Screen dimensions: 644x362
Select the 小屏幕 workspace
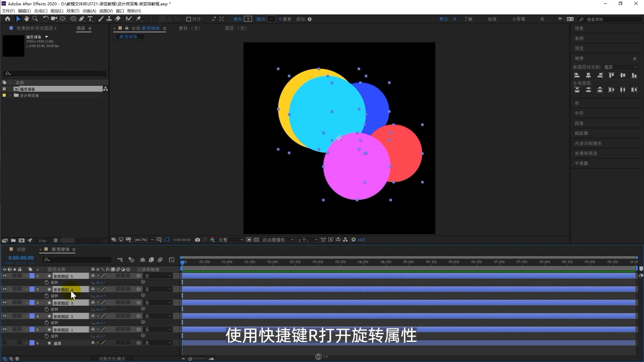click(519, 19)
